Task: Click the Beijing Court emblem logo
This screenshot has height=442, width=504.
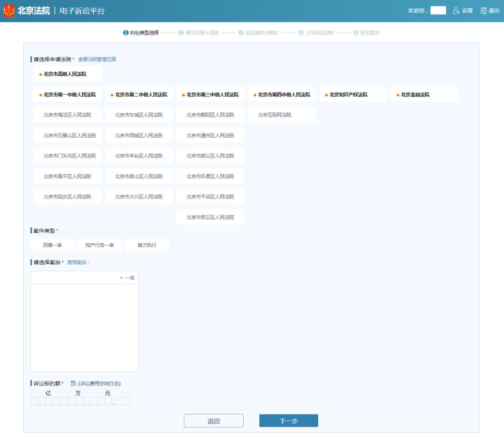Action: (9, 11)
